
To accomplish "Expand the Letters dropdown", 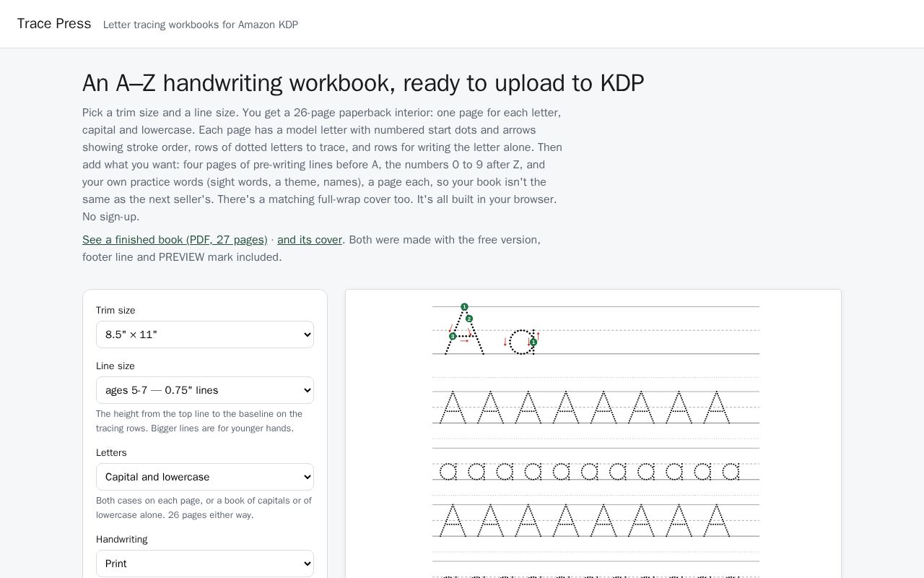I will [x=205, y=477].
